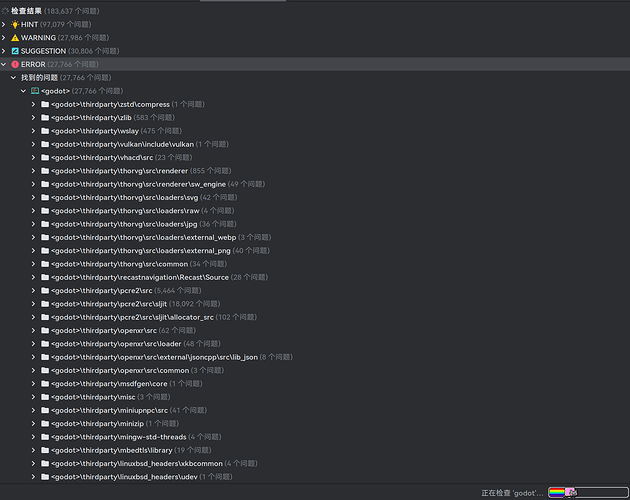Expand the thorvg\src\loaders\raw folder
Viewport: 630px width, 500px height.
click(x=33, y=211)
